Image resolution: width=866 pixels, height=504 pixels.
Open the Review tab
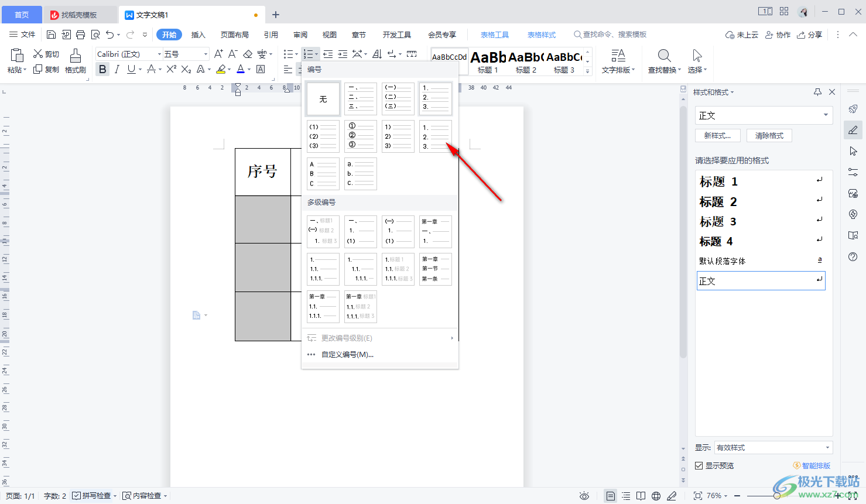tap(300, 35)
